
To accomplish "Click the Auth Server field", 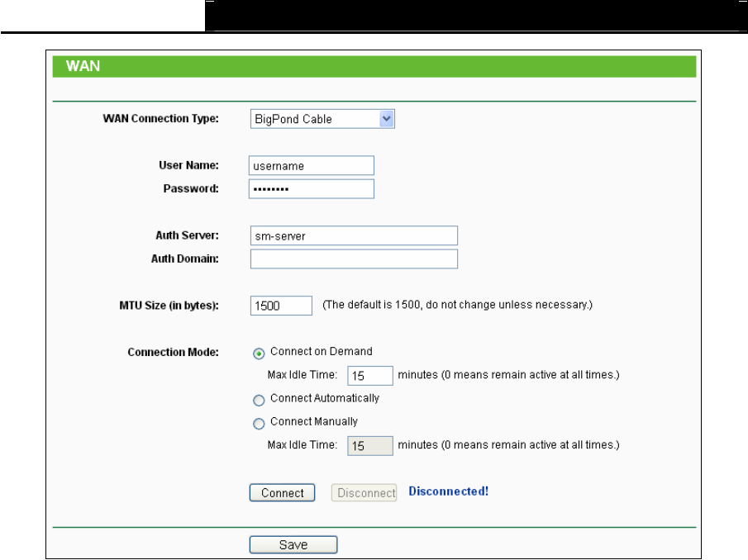I will (x=354, y=235).
